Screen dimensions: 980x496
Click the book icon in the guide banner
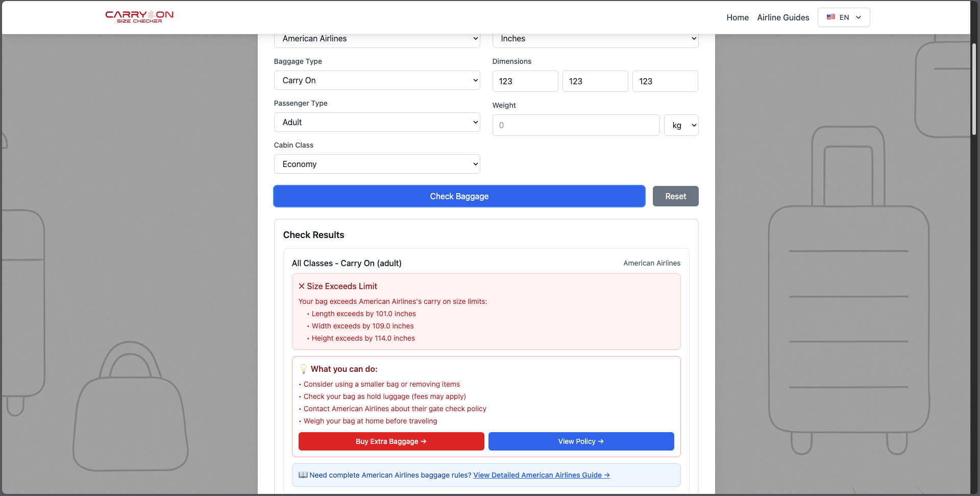pos(303,475)
